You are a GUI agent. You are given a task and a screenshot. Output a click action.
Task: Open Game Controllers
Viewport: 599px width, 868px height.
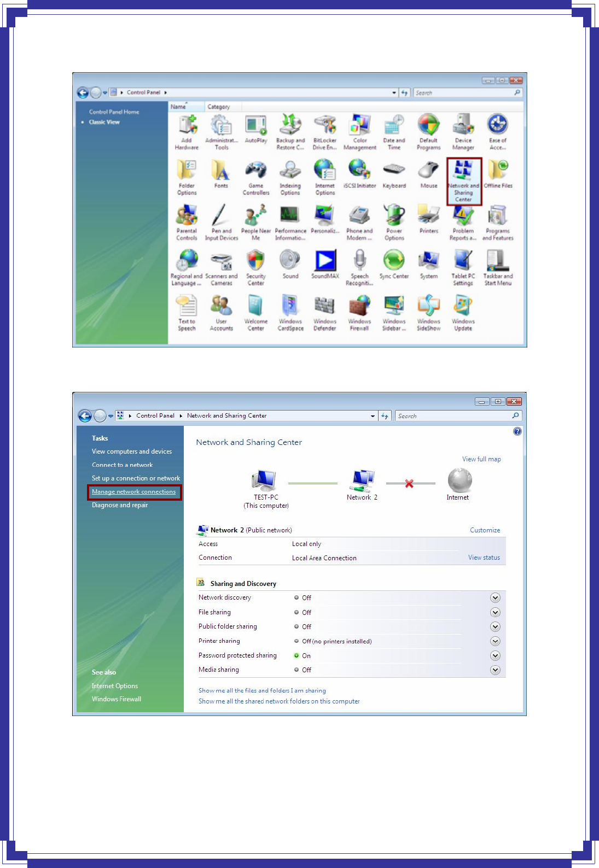[x=255, y=178]
